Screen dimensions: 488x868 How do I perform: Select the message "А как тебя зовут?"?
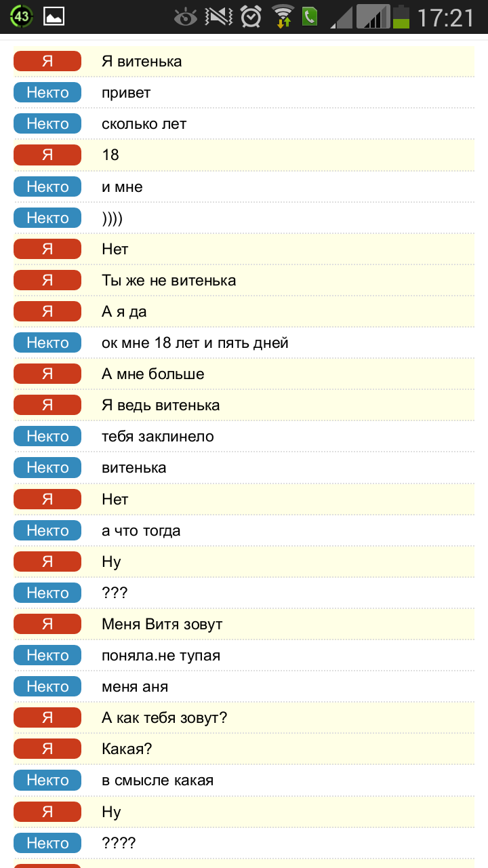[x=164, y=717]
